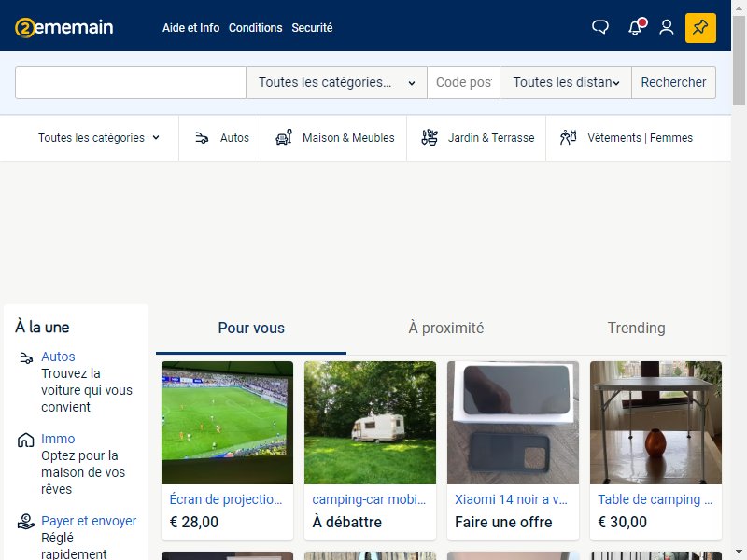Expand the Toutes les catégories menu in the category bar
This screenshot has width=747, height=560.
[99, 137]
